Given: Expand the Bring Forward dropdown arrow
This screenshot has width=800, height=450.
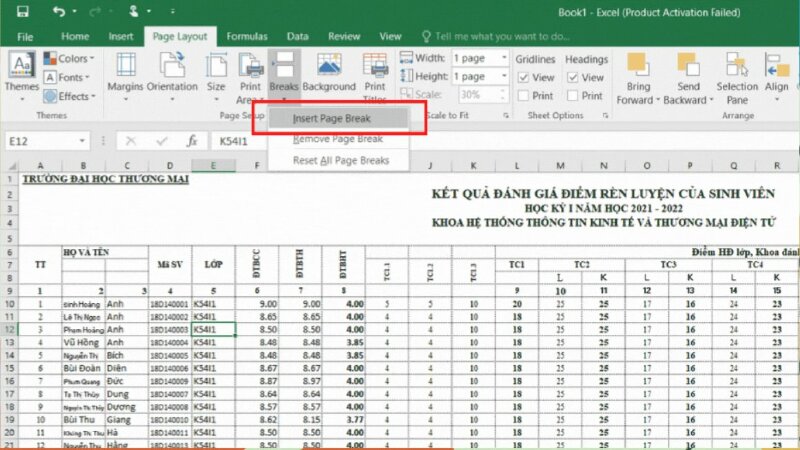Looking at the screenshot, I should pyautogui.click(x=658, y=101).
